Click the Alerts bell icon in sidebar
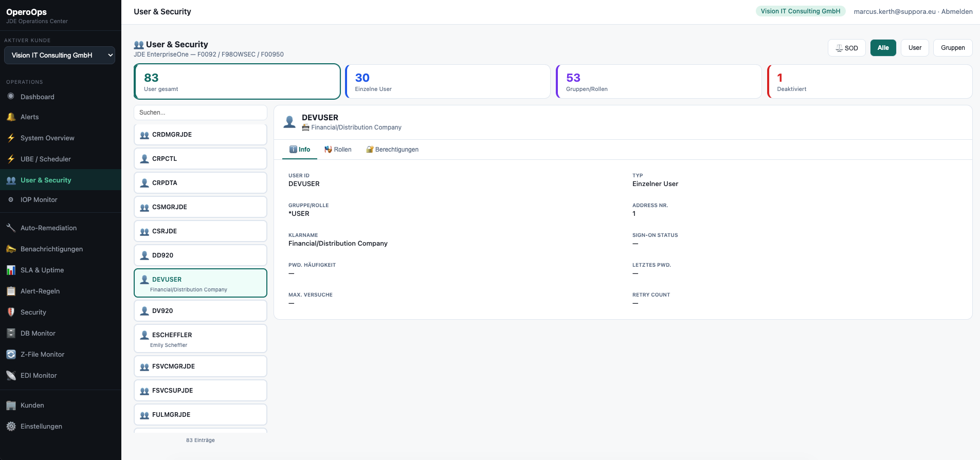This screenshot has width=980, height=460. point(11,117)
